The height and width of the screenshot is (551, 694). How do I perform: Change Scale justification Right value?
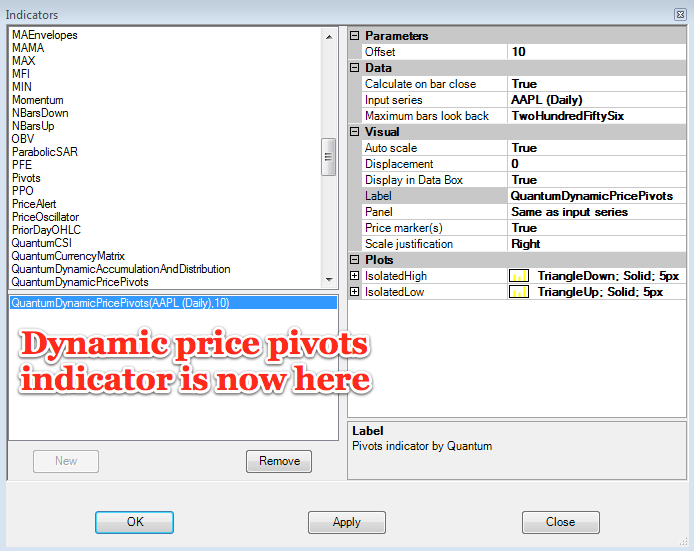tap(597, 243)
